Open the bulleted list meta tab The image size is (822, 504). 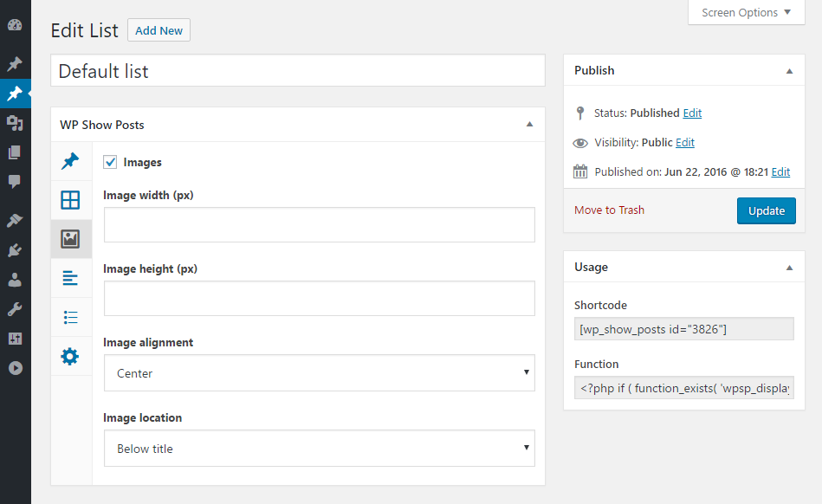point(70,317)
